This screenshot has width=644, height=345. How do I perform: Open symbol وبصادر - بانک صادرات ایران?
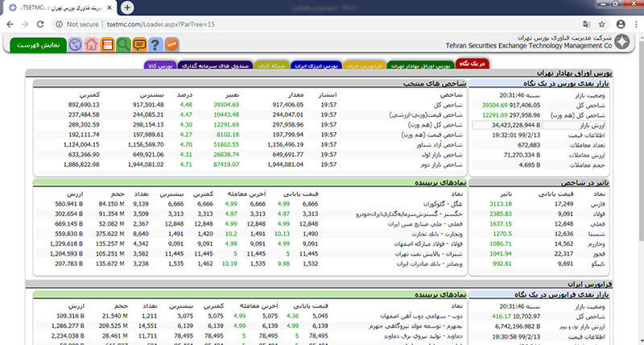pos(430,264)
